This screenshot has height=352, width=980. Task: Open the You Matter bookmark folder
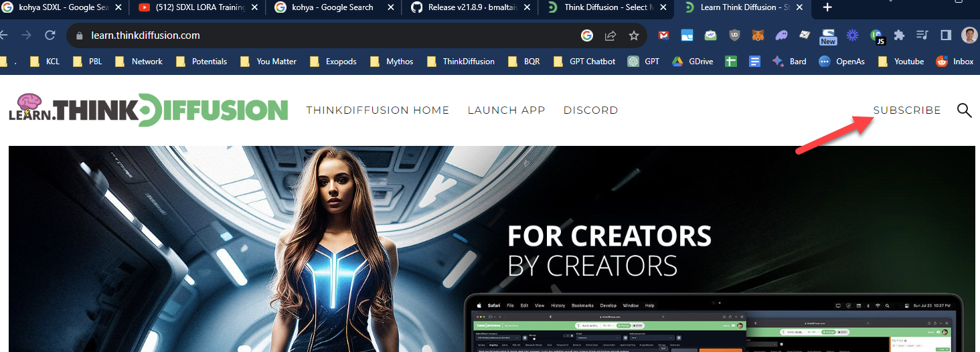point(268,62)
